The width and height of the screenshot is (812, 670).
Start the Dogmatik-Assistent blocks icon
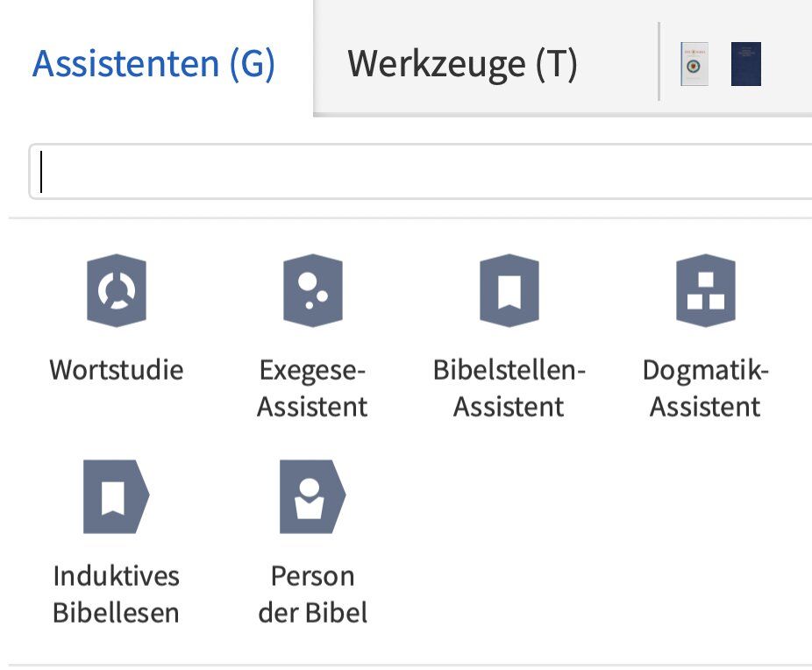pyautogui.click(x=705, y=290)
